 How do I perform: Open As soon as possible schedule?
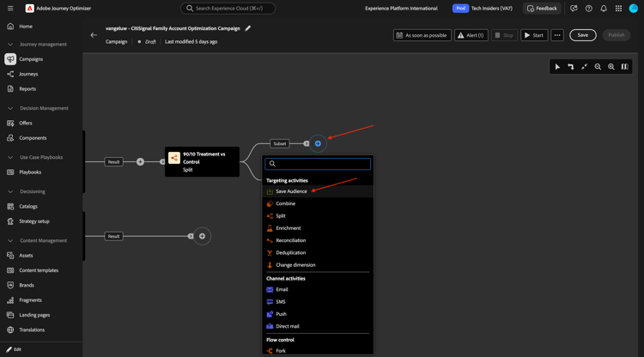pyautogui.click(x=422, y=35)
